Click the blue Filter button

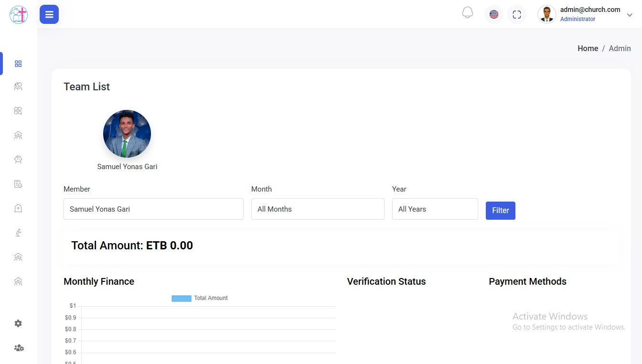click(x=500, y=211)
